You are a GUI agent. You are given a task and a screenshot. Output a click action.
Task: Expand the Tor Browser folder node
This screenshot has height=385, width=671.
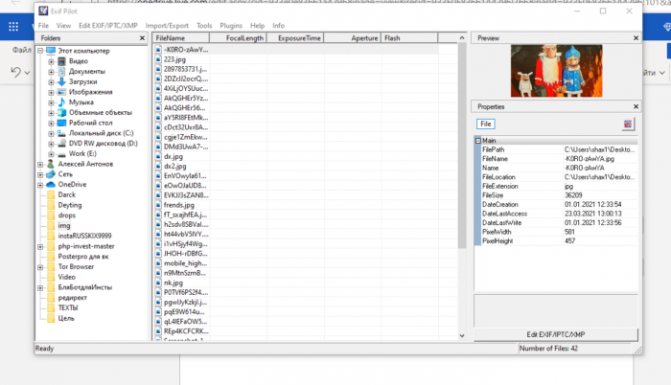[40, 267]
